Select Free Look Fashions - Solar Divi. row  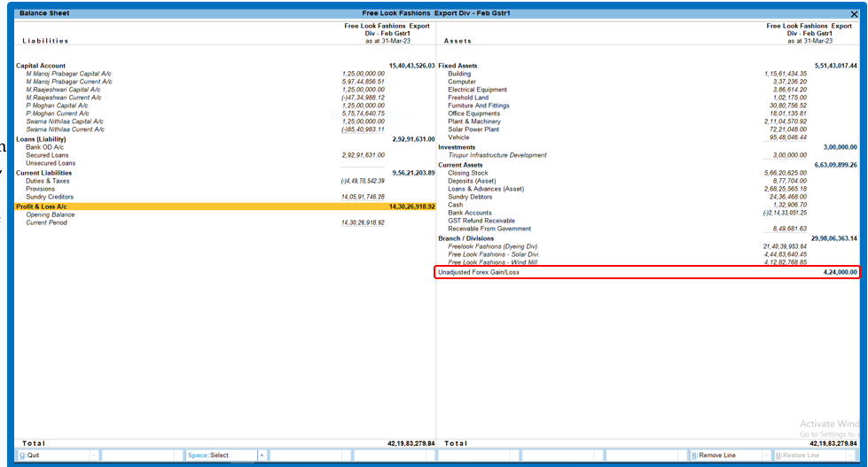click(x=494, y=254)
